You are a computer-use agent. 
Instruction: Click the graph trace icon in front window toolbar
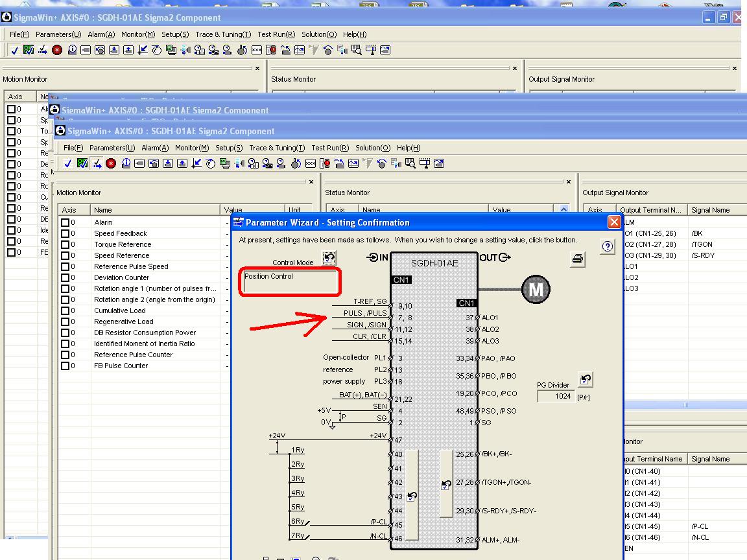click(353, 164)
